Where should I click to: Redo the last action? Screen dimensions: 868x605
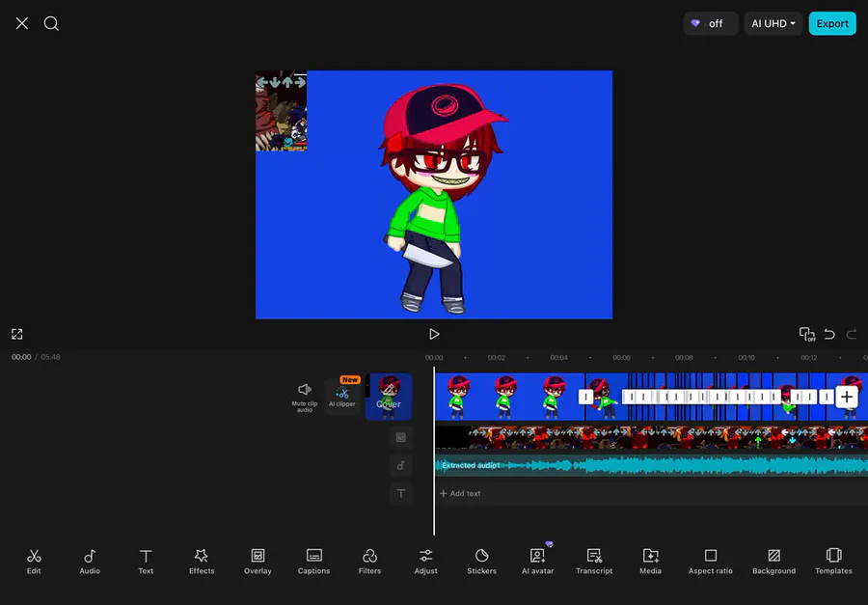(x=852, y=334)
